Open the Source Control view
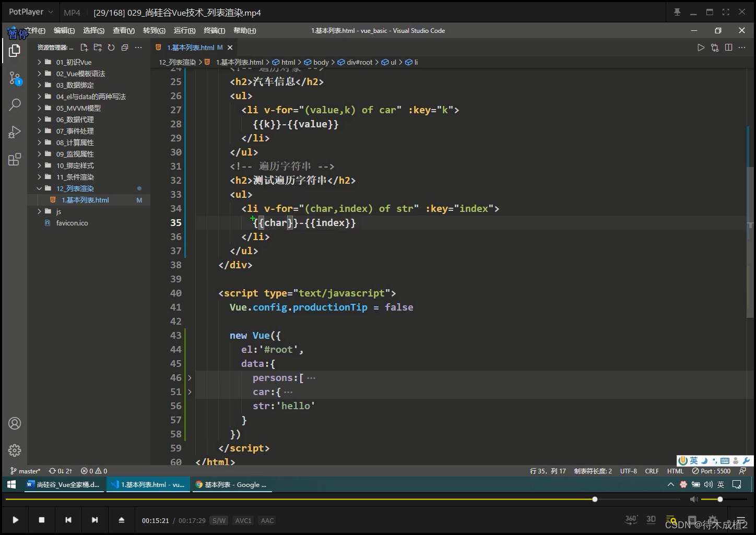Screen dimensions: 756x535 point(15,78)
